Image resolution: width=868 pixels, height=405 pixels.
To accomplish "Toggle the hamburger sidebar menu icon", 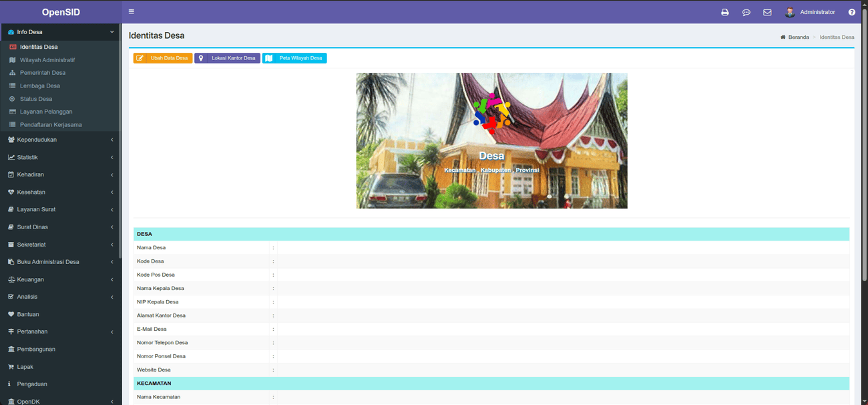I will 131,11.
